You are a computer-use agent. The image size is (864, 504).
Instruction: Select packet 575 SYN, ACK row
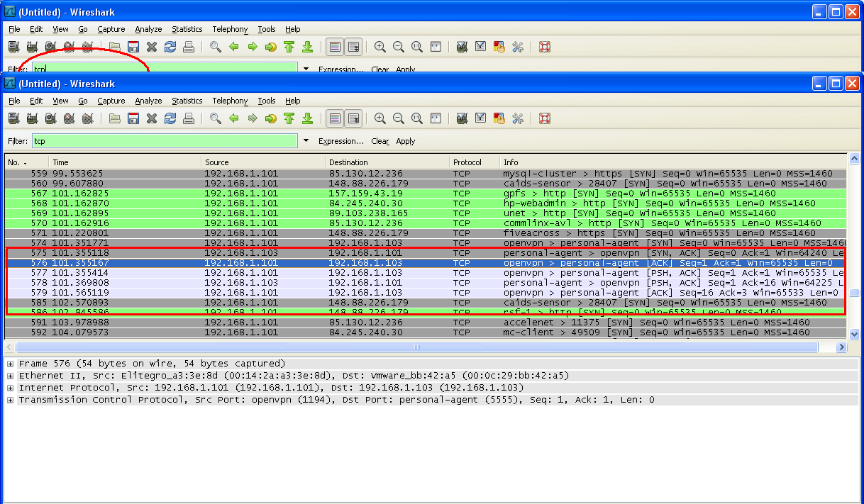click(426, 253)
